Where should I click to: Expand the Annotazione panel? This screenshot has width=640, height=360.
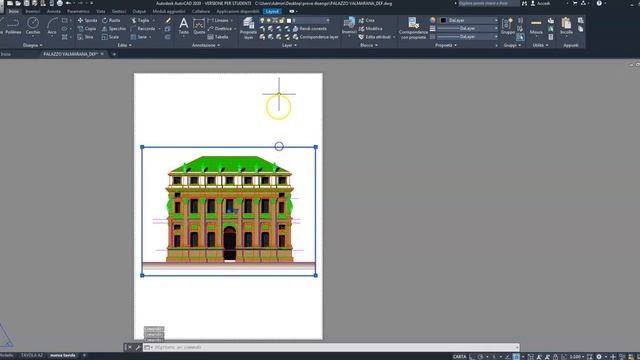(x=206, y=45)
